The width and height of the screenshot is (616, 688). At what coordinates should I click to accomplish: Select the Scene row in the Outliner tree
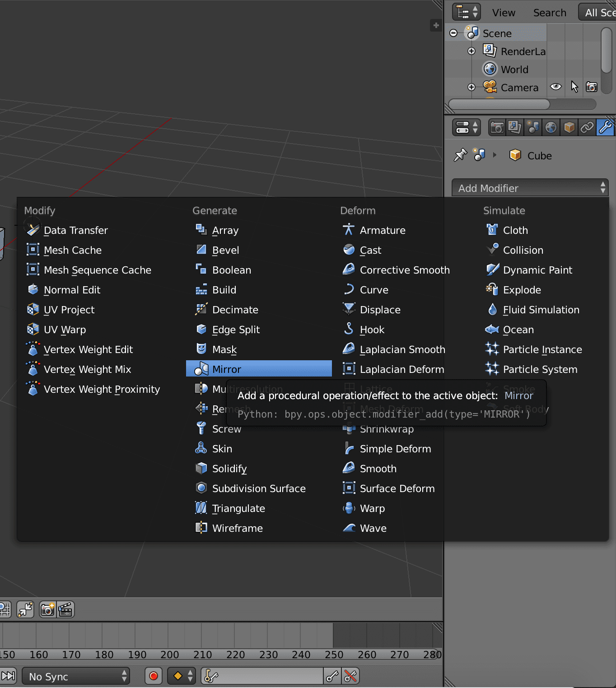tap(497, 33)
